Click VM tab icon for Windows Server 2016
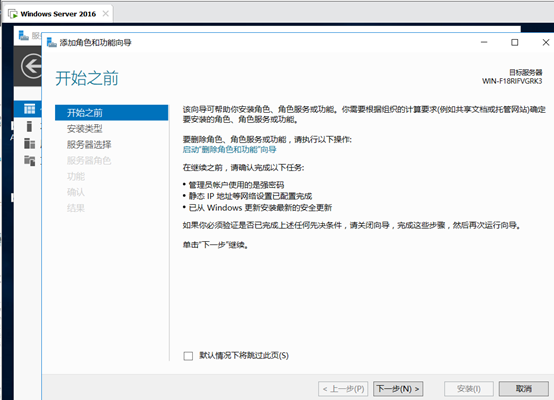Viewport: 554px width, 400px height. 13,14
